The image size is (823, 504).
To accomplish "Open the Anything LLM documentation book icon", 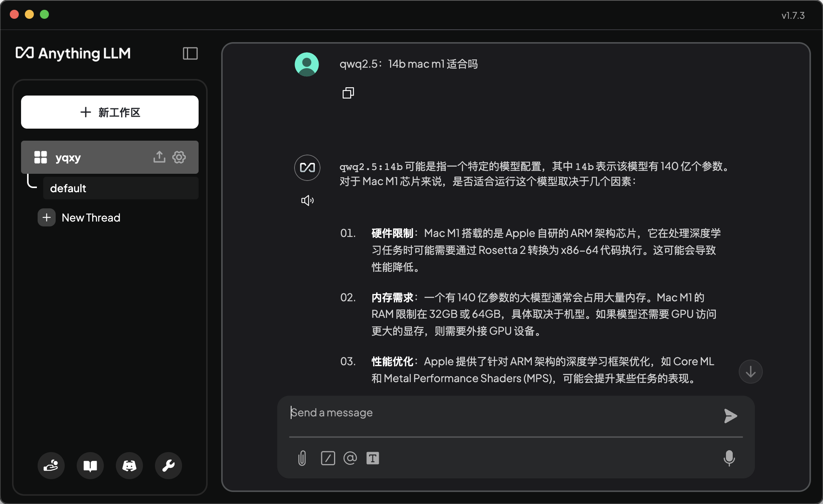I will 90,466.
